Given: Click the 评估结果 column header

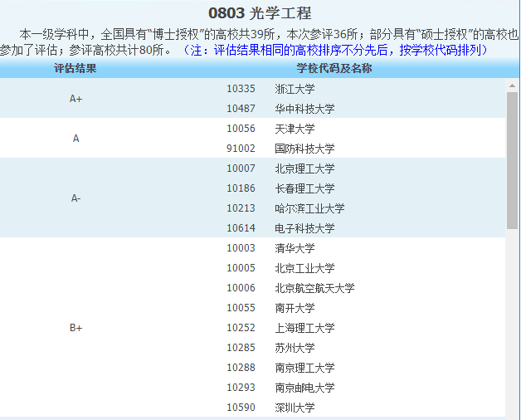Looking at the screenshot, I should pos(75,68).
